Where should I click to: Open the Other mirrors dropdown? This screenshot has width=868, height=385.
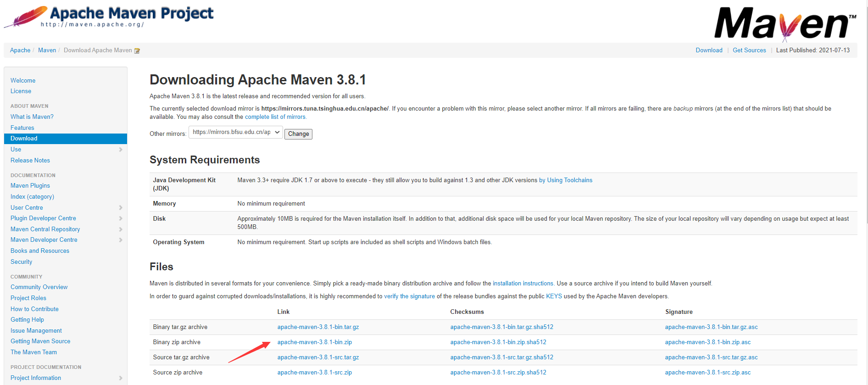[236, 132]
